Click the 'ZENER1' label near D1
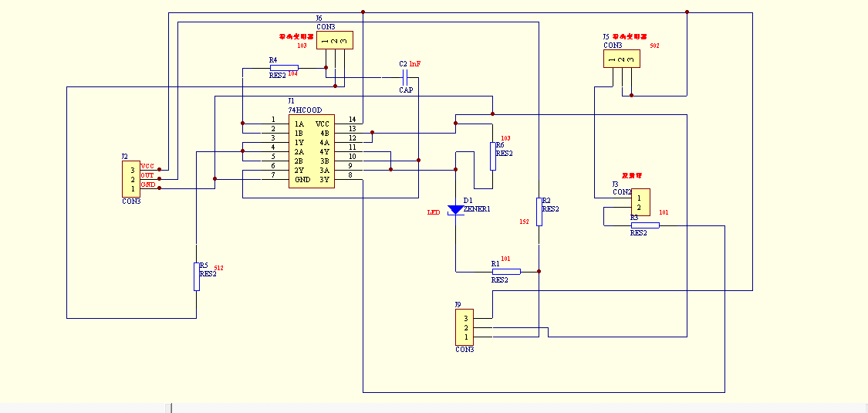Viewport: 868px width, 413px height. (477, 208)
